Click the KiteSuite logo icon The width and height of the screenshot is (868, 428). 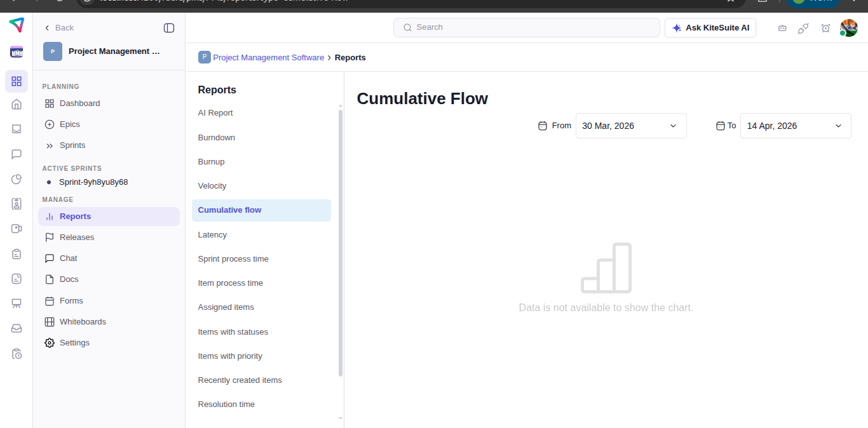pyautogui.click(x=17, y=25)
